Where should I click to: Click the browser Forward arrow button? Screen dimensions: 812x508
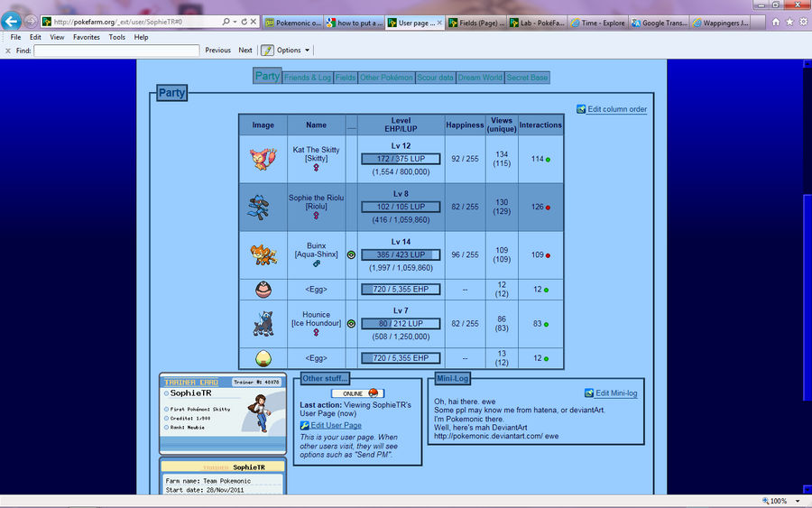(31, 22)
